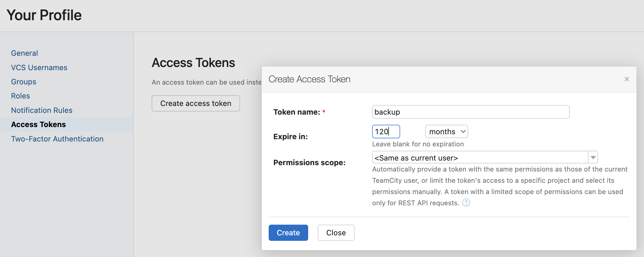The height and width of the screenshot is (257, 644).
Task: Close the dialog with the X icon
Action: 626,79
